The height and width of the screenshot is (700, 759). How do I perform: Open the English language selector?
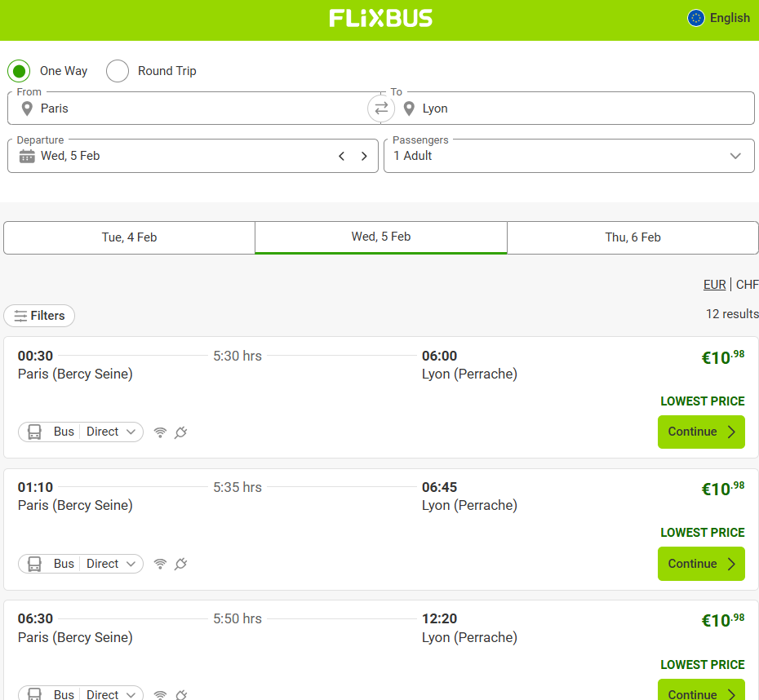719,18
